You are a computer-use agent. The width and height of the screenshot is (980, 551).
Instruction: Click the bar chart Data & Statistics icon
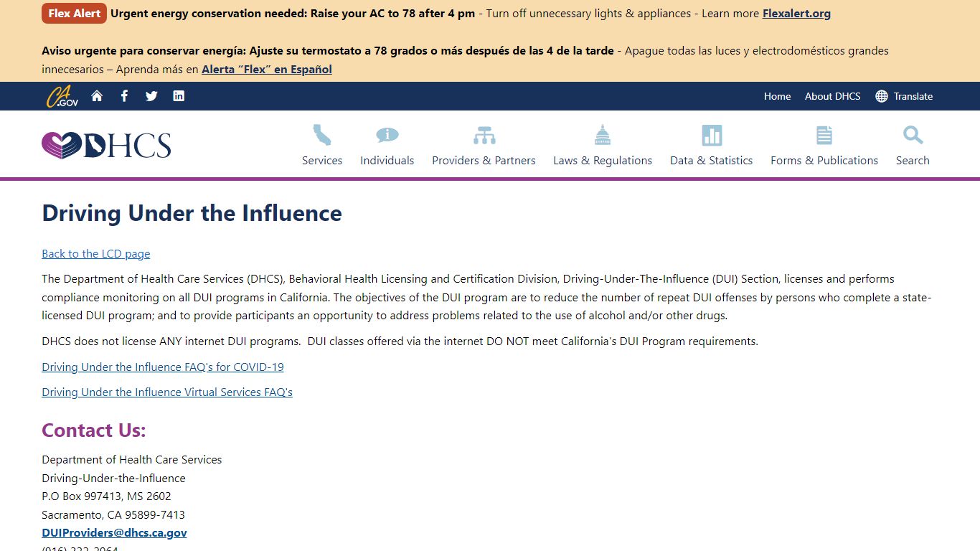(712, 135)
